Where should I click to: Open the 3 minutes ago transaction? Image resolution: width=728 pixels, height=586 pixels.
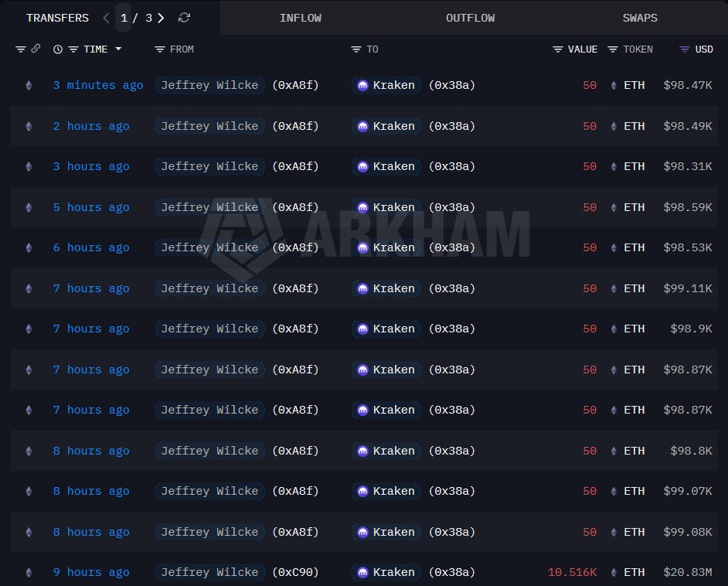(98, 86)
